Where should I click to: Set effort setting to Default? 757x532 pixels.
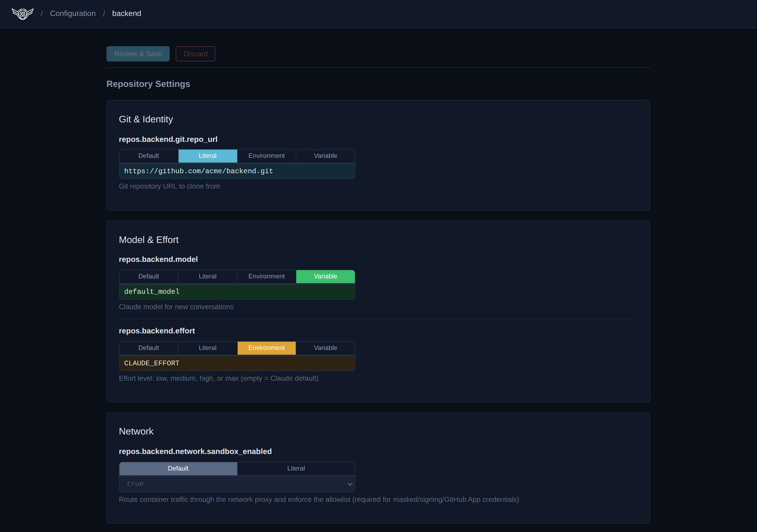pos(148,348)
